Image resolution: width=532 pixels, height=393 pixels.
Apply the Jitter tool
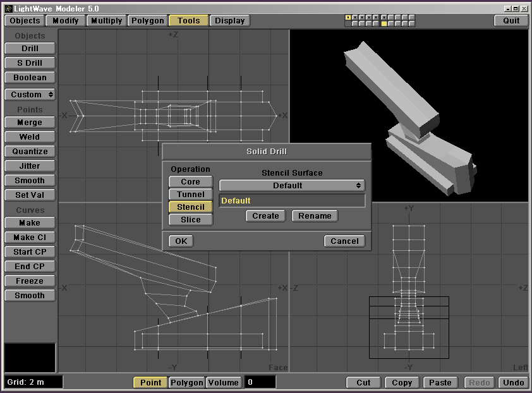(30, 166)
